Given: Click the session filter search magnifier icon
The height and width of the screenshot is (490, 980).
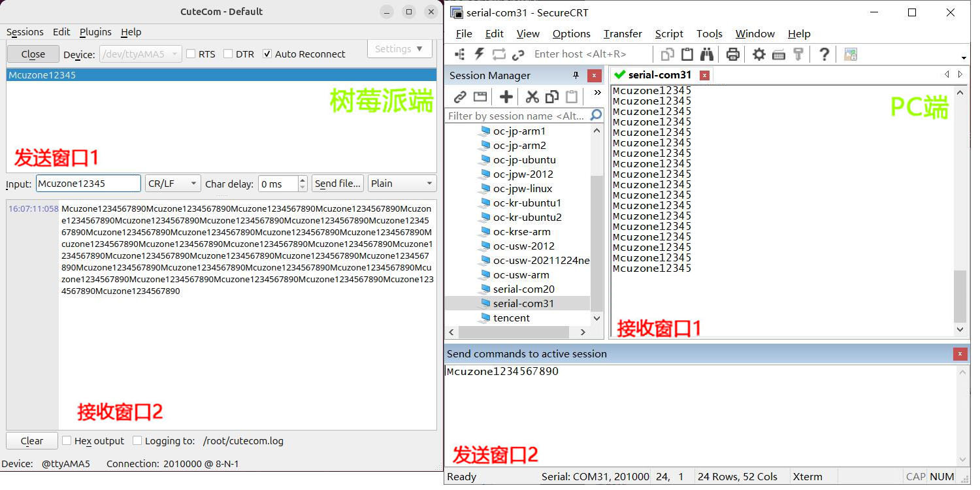Looking at the screenshot, I should [x=596, y=116].
